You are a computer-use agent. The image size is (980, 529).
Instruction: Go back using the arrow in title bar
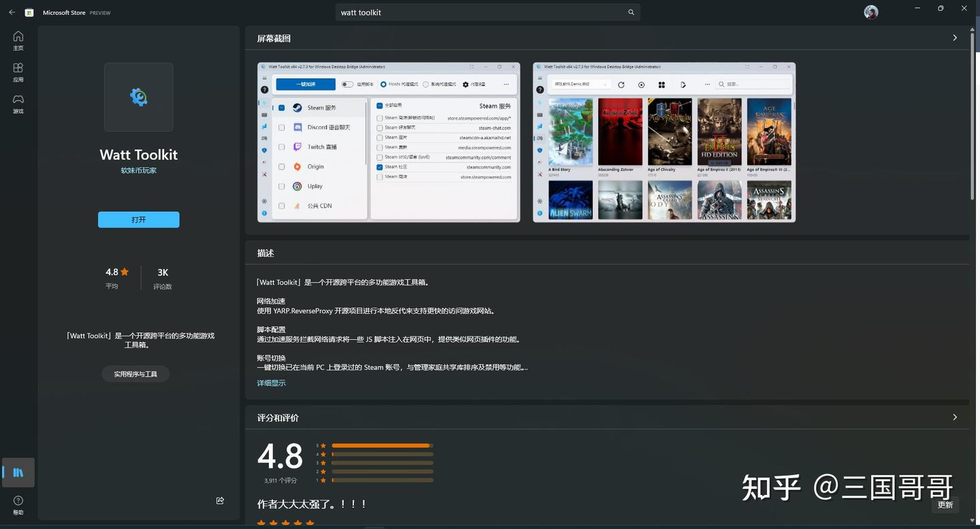(x=12, y=12)
